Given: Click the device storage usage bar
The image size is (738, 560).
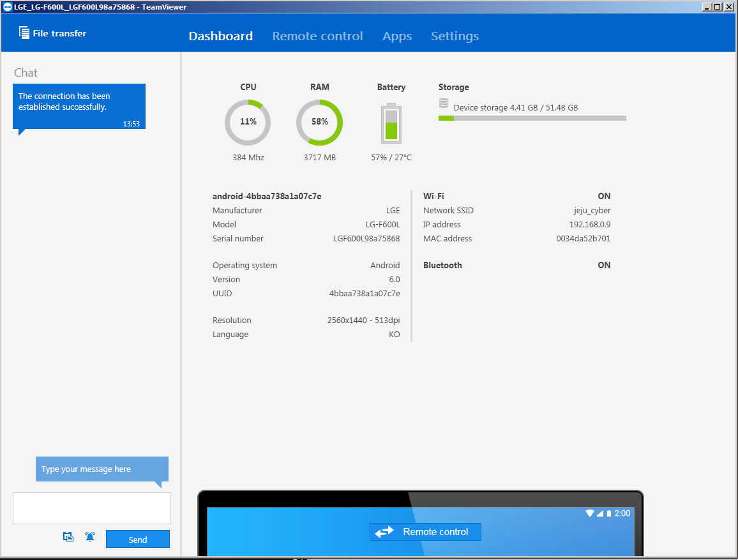Looking at the screenshot, I should click(532, 118).
